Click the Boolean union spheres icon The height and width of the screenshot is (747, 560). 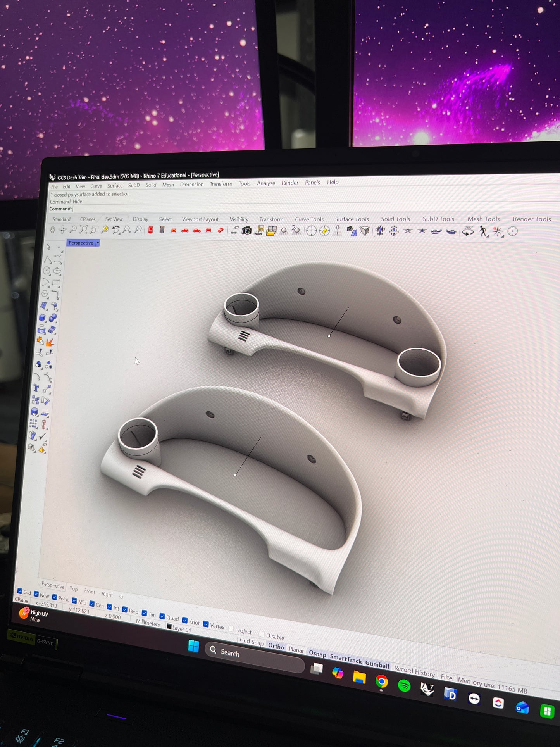tap(53, 318)
